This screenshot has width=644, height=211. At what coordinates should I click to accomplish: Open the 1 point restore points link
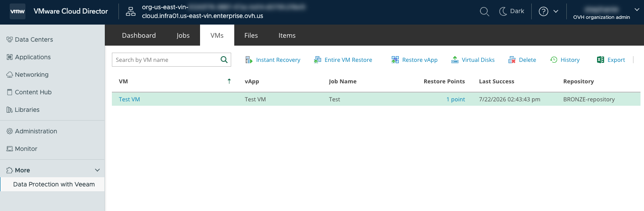(x=455, y=99)
